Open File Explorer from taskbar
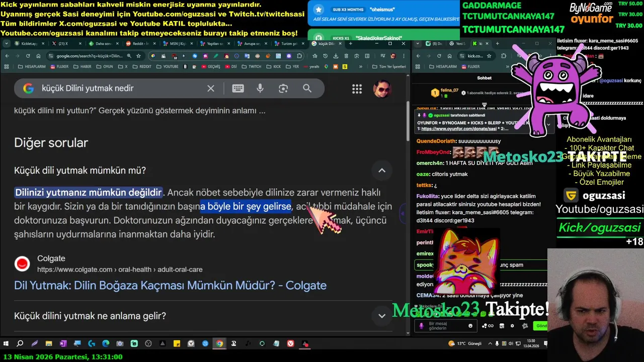This screenshot has width=644, height=362. 49,344
